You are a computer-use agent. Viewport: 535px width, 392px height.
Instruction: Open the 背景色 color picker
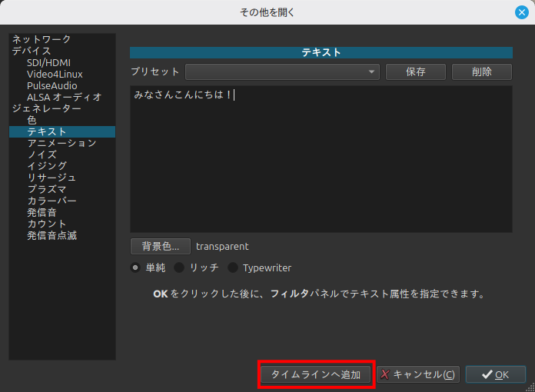point(160,246)
